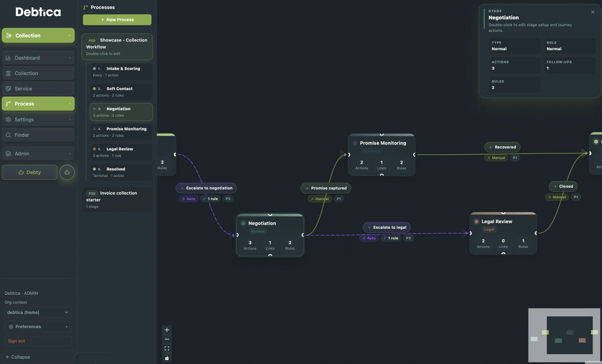Viewport: 602px width, 364px height.
Task: Click the Finder magnifier icon
Action: [8, 135]
